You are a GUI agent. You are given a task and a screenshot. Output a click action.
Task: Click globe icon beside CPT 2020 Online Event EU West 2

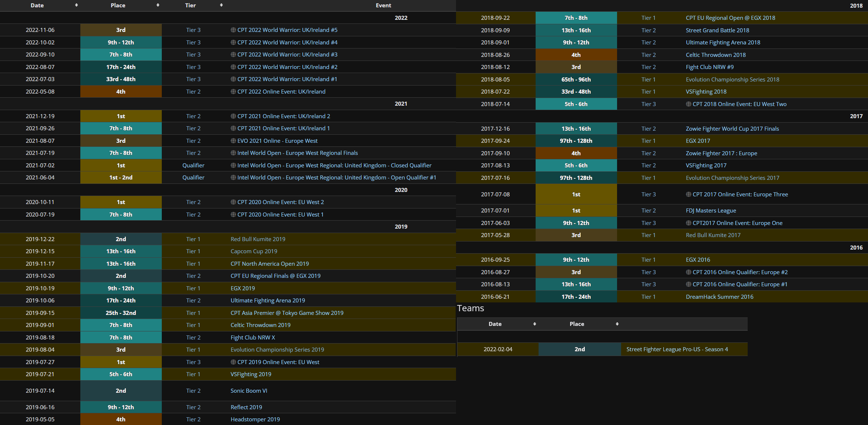point(233,202)
